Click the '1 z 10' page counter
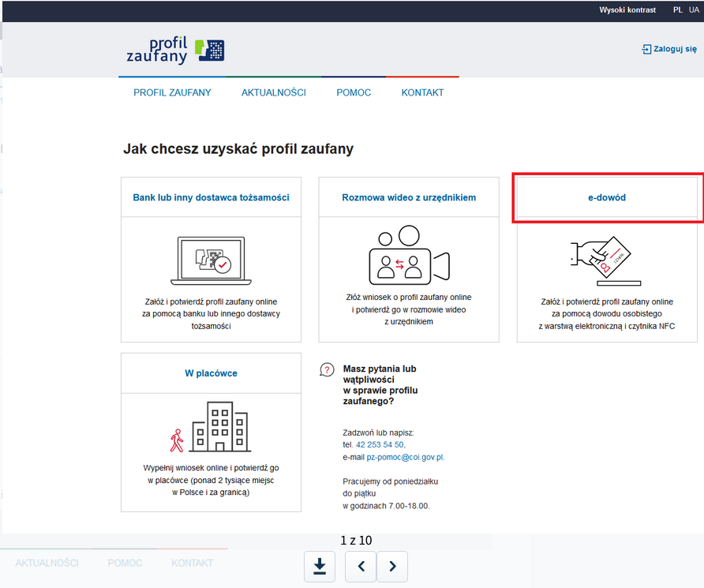The height and width of the screenshot is (588, 704). [x=356, y=541]
